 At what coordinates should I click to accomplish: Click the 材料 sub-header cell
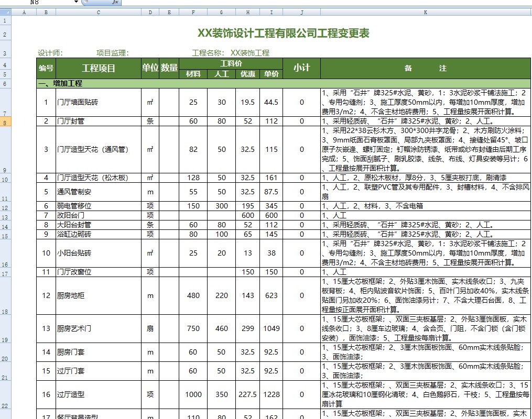(193, 74)
